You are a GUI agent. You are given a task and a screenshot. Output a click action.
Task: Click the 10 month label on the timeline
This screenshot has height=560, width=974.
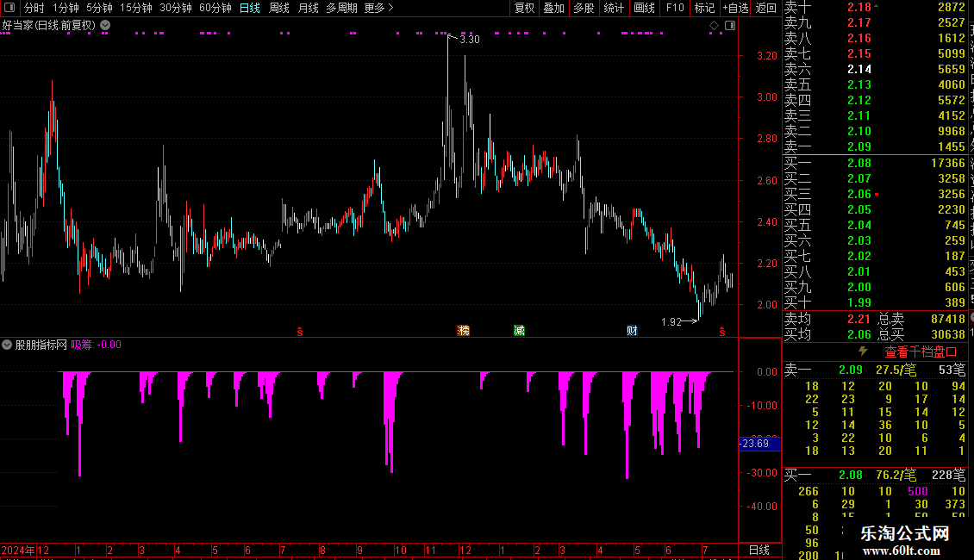401,550
